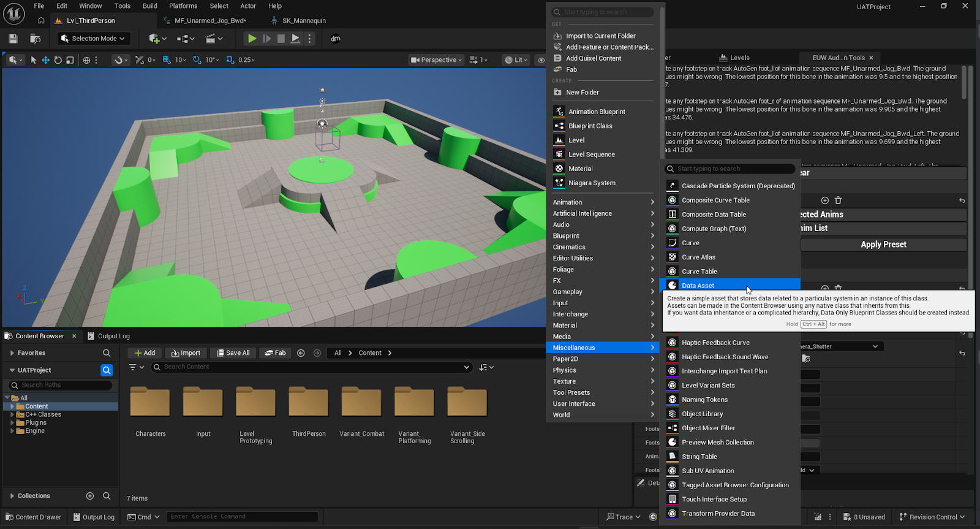Click the Content Browser history back arrow

coord(301,353)
